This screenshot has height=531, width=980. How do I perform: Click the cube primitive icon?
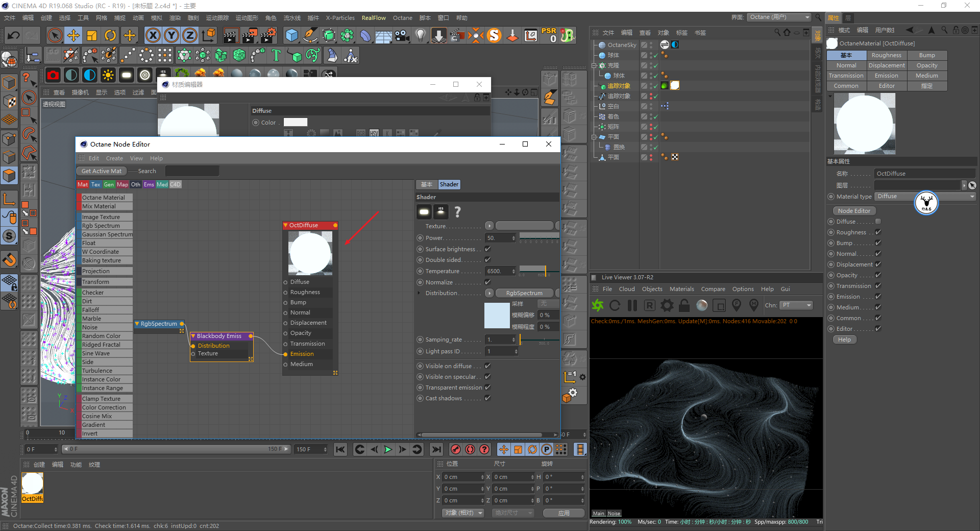click(x=292, y=35)
